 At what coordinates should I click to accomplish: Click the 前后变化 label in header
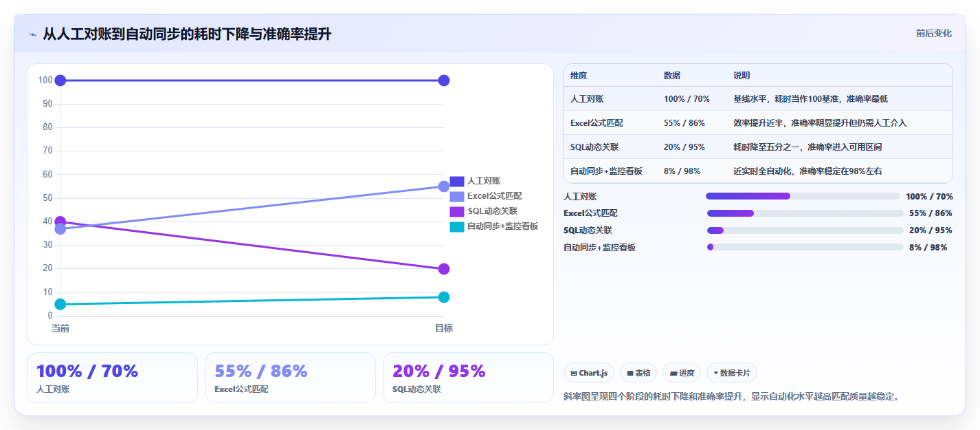point(933,34)
